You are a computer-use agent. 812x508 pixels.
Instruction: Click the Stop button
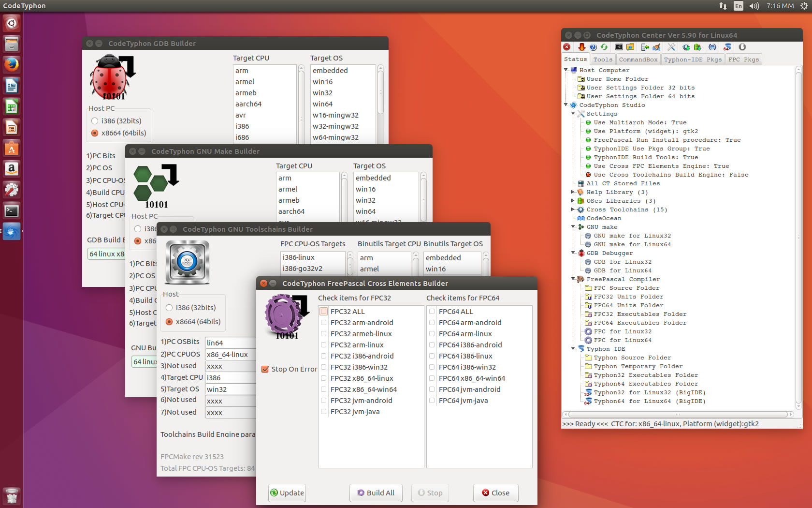430,493
